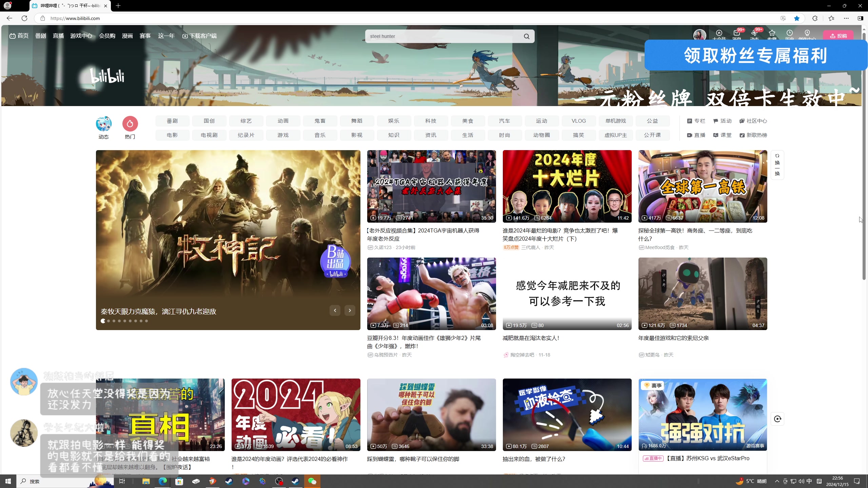Open 血液检查 video thumbnail
The width and height of the screenshot is (868, 488).
[567, 415]
